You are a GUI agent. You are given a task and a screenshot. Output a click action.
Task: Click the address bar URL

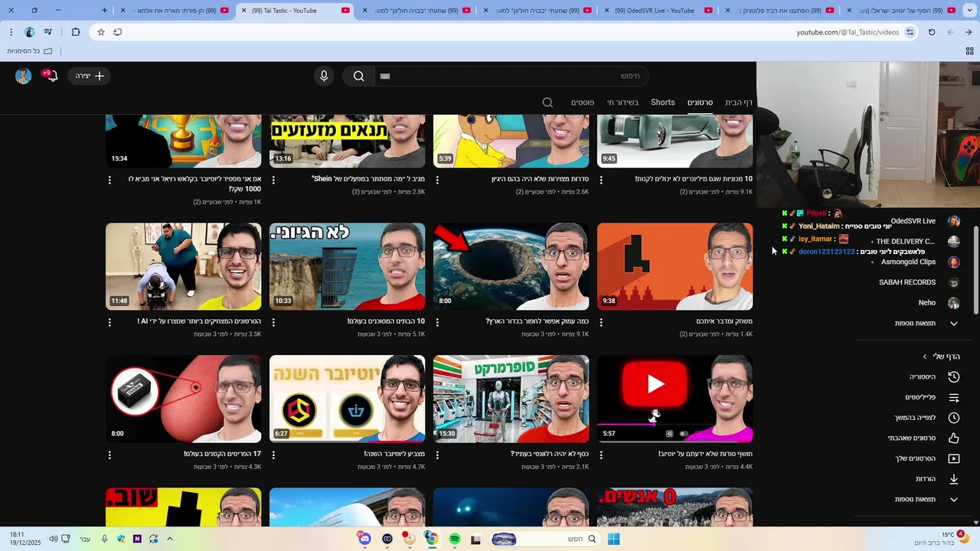coord(847,32)
